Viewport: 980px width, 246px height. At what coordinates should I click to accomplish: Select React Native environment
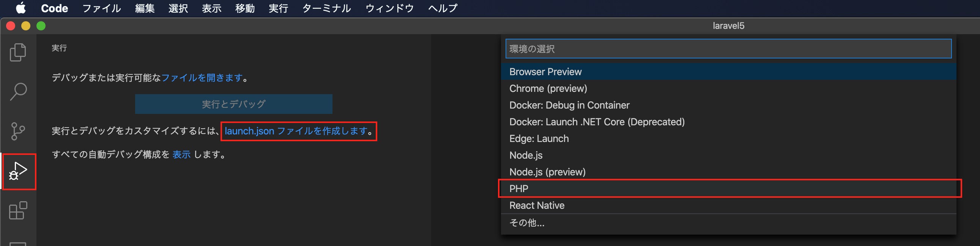728,205
